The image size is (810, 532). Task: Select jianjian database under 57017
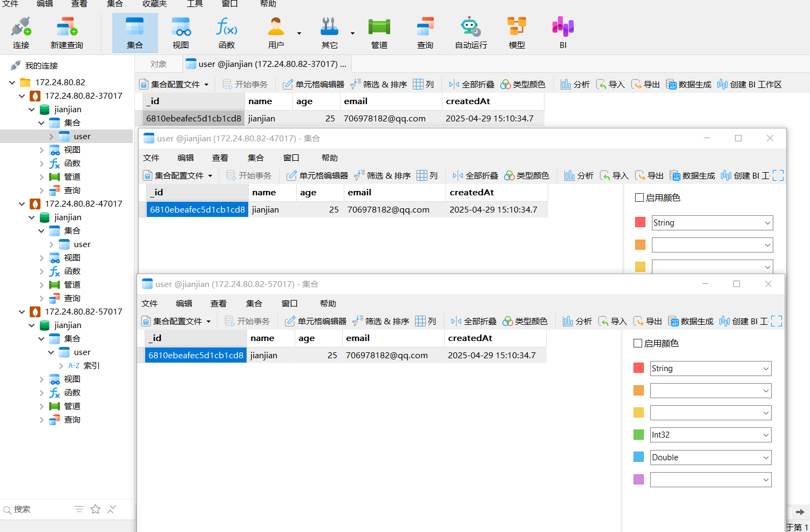point(68,325)
